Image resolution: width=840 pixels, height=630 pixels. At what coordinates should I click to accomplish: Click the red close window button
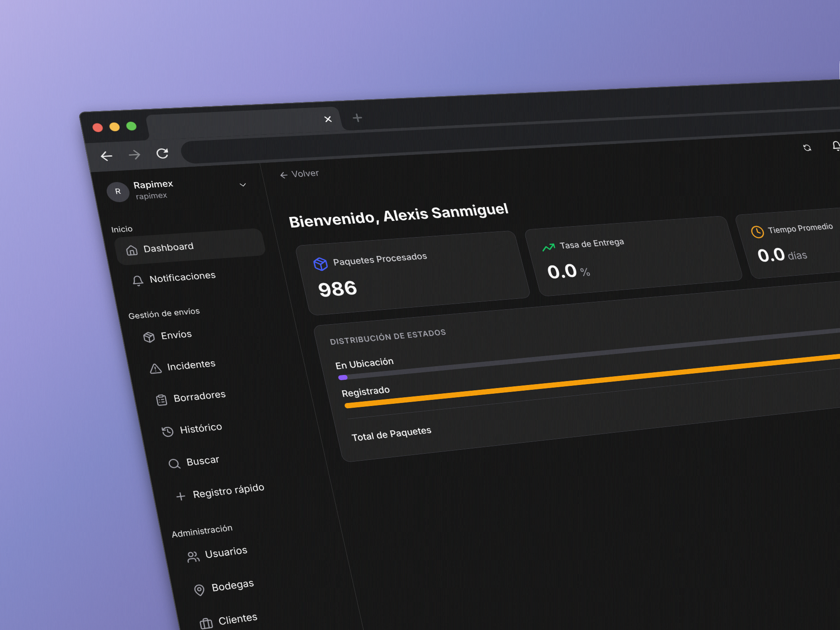[98, 127]
